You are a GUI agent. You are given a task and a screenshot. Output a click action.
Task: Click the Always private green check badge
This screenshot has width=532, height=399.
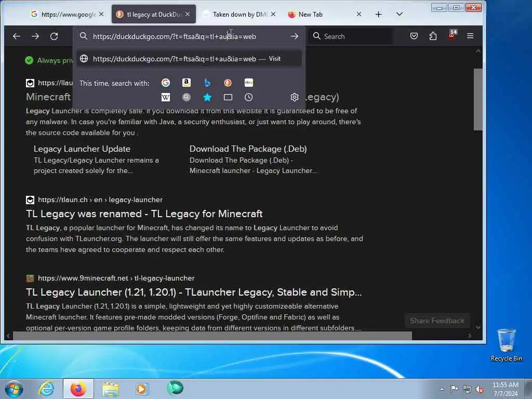pyautogui.click(x=29, y=60)
